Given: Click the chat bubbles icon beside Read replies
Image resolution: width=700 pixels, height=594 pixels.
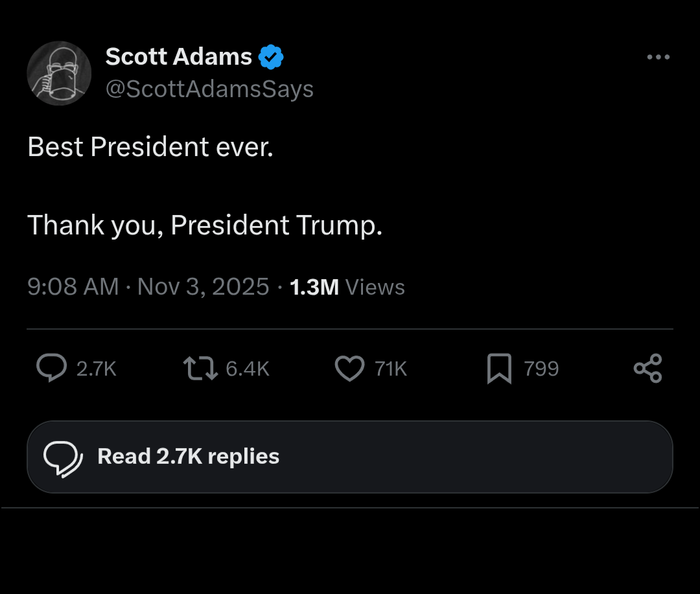Looking at the screenshot, I should click(x=62, y=457).
